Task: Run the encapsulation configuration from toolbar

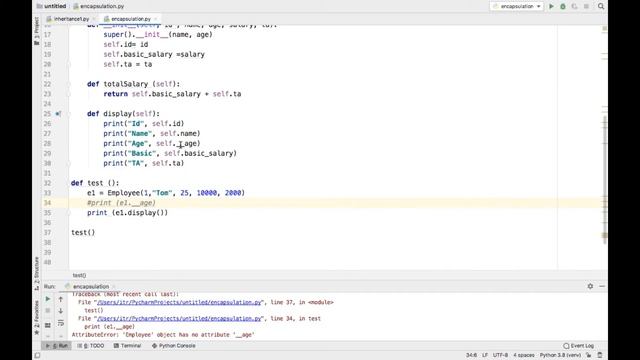Action: pyautogui.click(x=551, y=6)
